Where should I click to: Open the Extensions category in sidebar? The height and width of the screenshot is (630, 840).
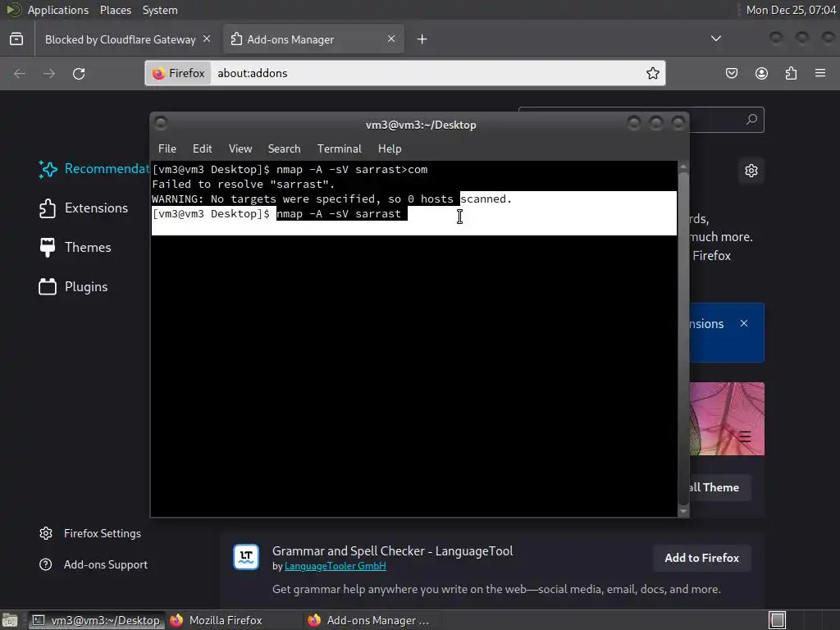pos(83,208)
